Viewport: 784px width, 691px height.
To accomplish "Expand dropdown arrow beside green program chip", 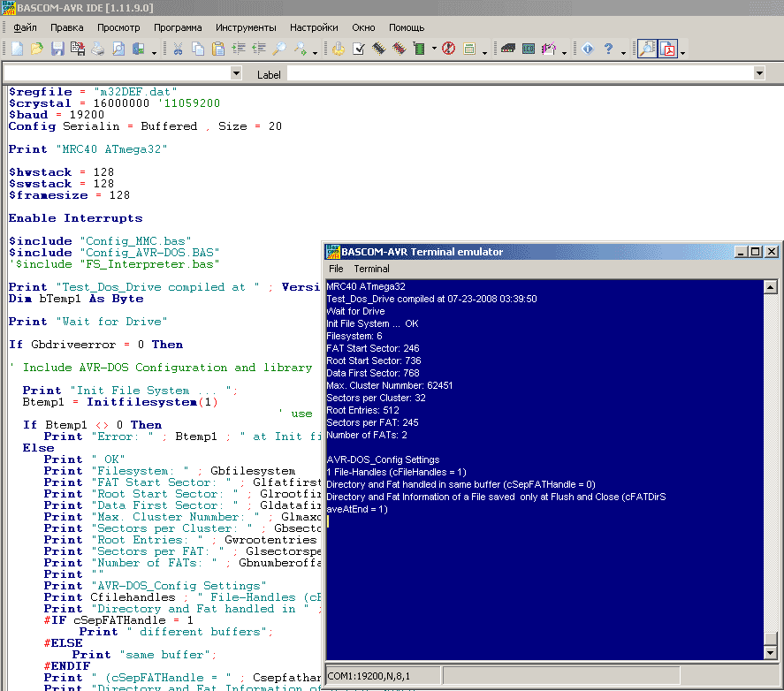I will point(434,49).
